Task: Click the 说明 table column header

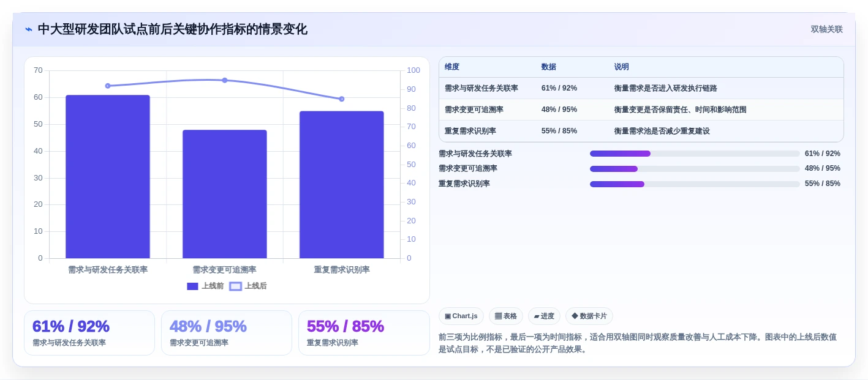Action: [622, 67]
